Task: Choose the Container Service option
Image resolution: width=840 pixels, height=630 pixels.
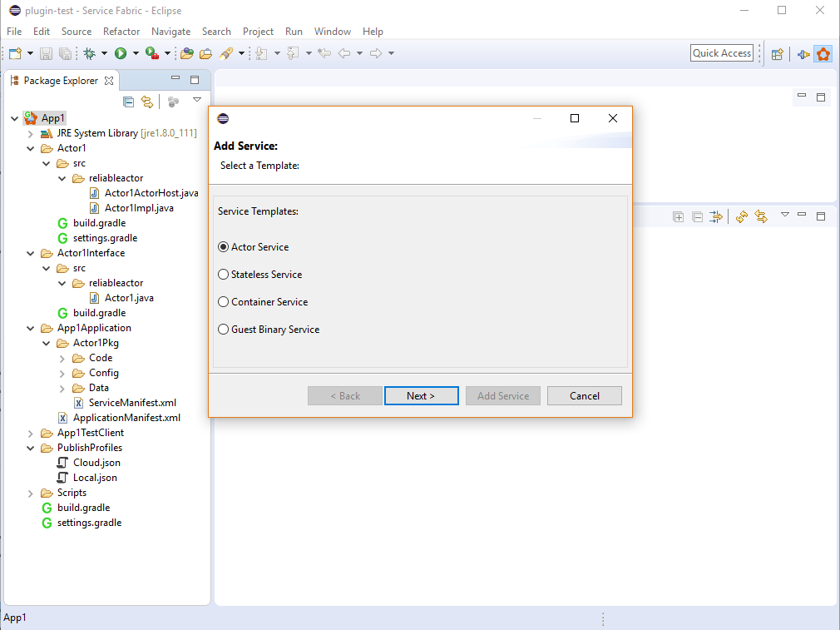Action: tap(223, 301)
